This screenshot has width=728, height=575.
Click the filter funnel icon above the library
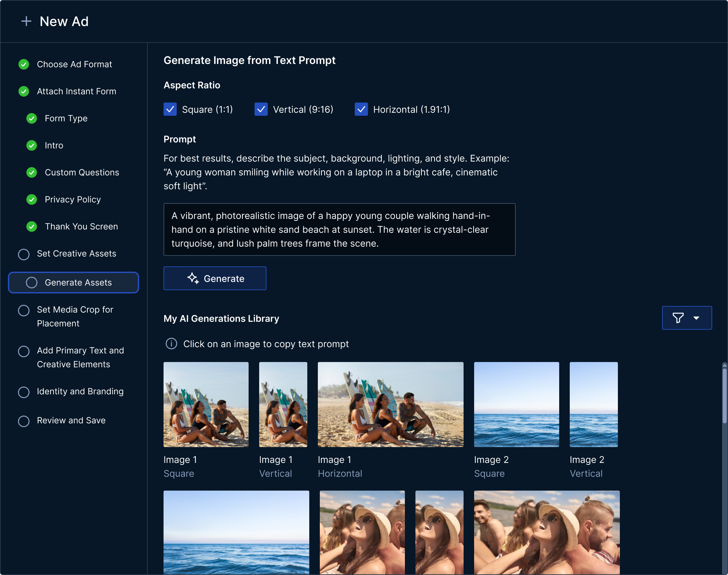click(679, 318)
